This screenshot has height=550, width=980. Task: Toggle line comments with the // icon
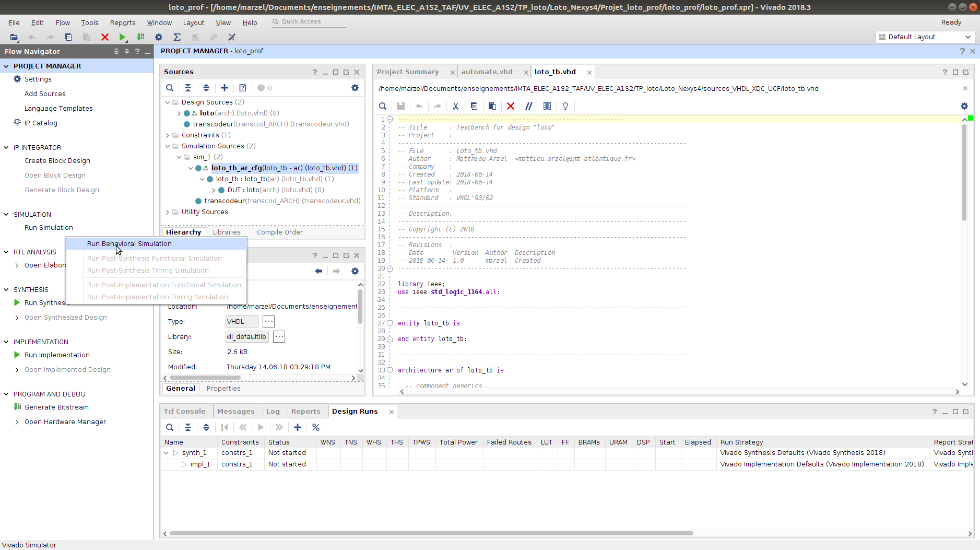pos(529,106)
